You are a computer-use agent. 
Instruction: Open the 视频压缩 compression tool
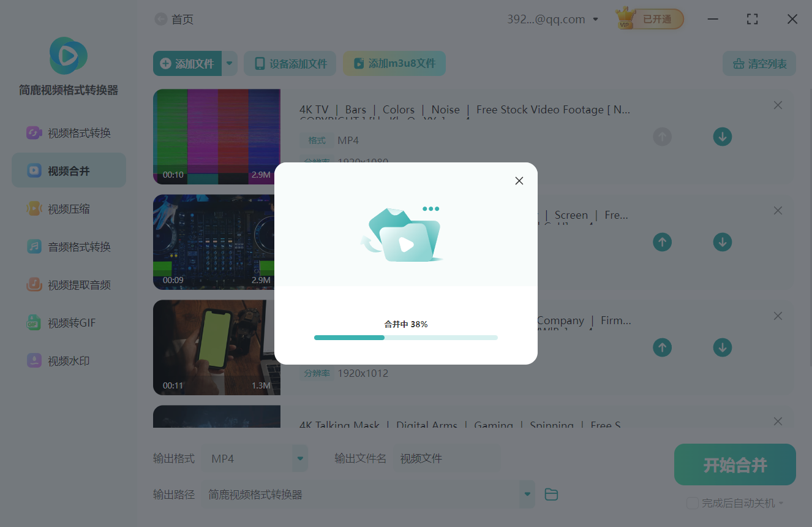coord(69,208)
